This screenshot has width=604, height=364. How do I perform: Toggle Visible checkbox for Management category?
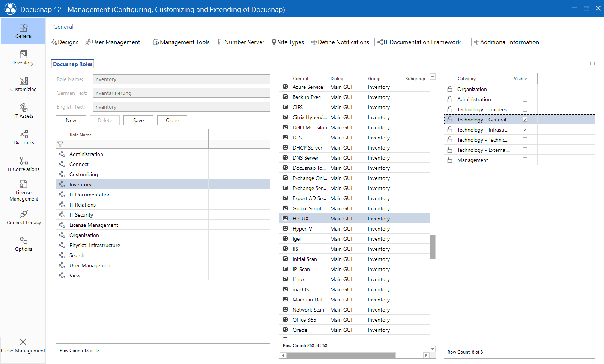[525, 160]
